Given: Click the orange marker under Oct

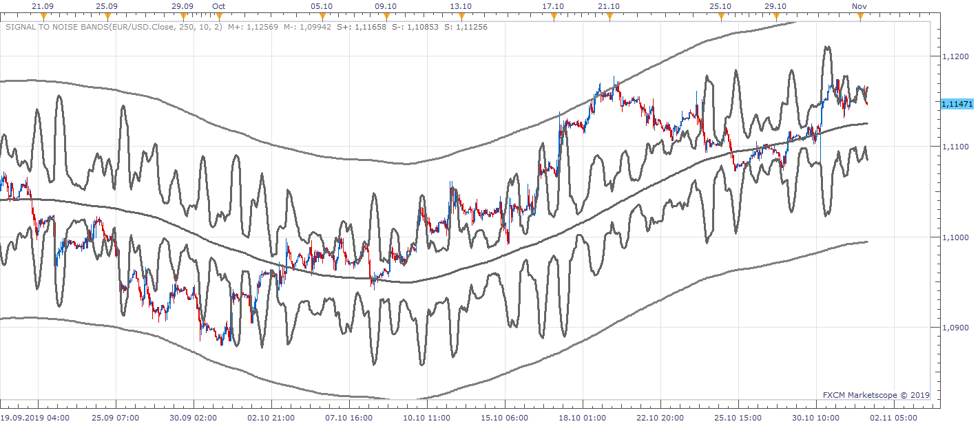Looking at the screenshot, I should click(219, 16).
